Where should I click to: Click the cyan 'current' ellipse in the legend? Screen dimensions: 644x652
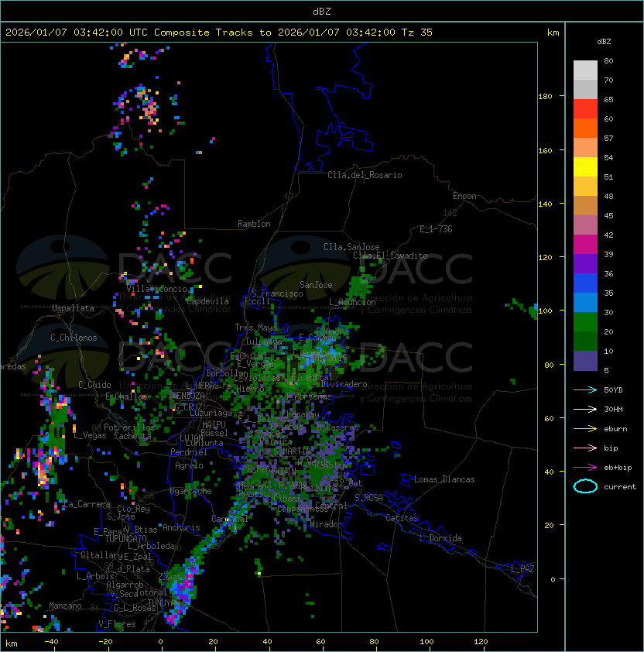pos(585,486)
